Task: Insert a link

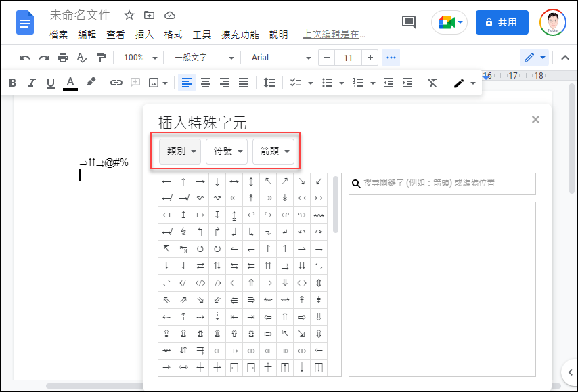Action: [116, 83]
